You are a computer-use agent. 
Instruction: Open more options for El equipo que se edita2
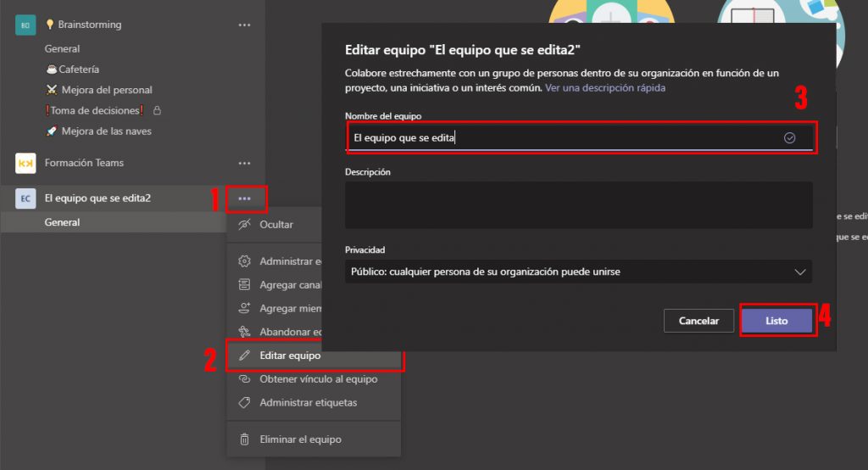coord(244,199)
